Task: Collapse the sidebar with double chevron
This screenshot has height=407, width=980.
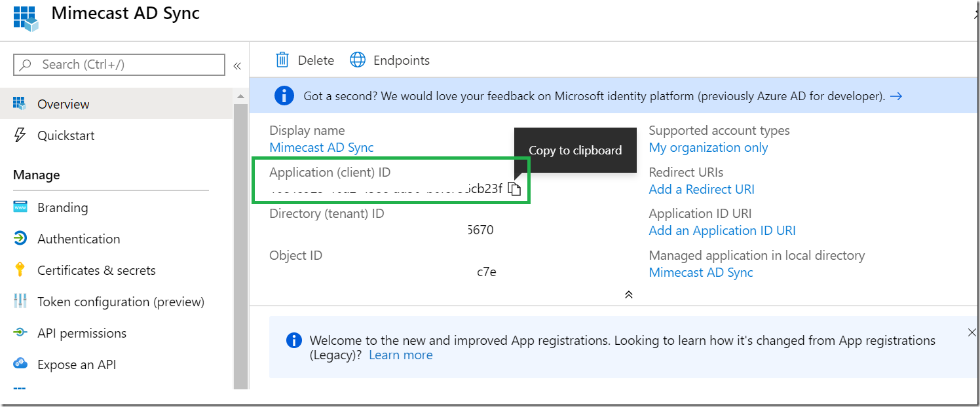Action: click(x=237, y=65)
